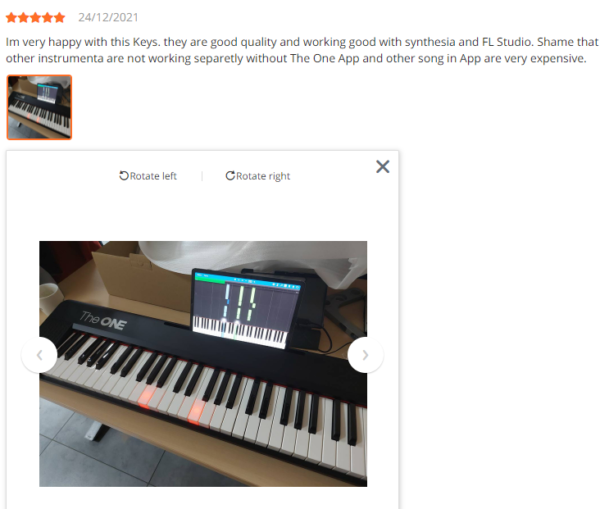Click the review date 24/12/2021
Image resolution: width=600 pixels, height=509 pixels.
click(x=108, y=18)
